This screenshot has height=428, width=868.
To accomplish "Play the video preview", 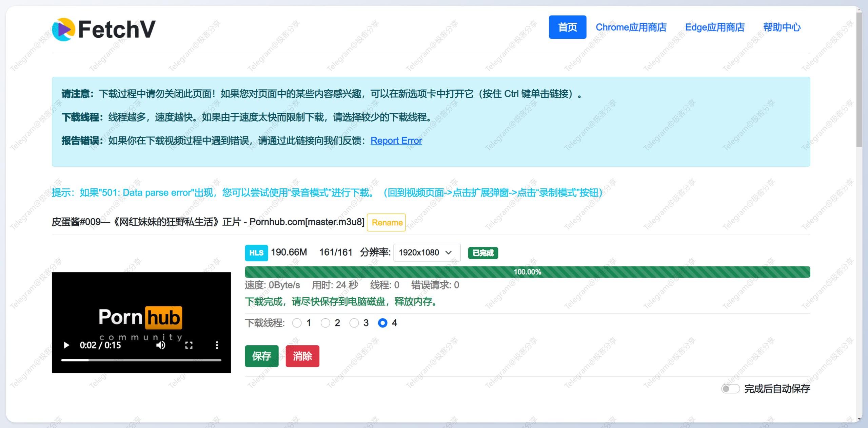I will [66, 345].
